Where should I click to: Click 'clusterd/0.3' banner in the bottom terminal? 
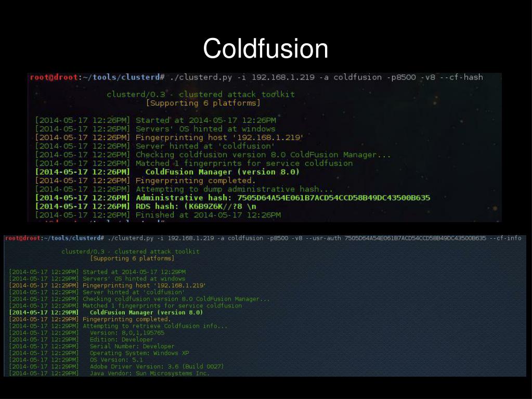tap(131, 252)
